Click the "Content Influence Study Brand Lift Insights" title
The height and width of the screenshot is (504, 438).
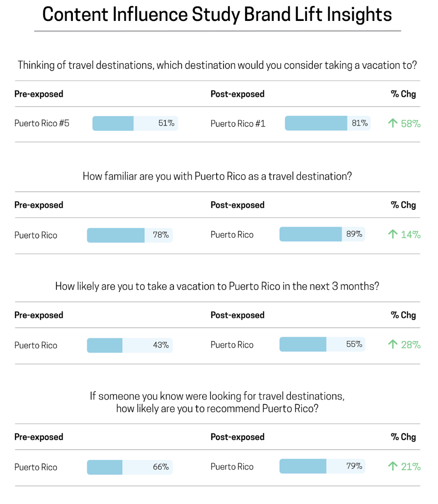point(217,15)
